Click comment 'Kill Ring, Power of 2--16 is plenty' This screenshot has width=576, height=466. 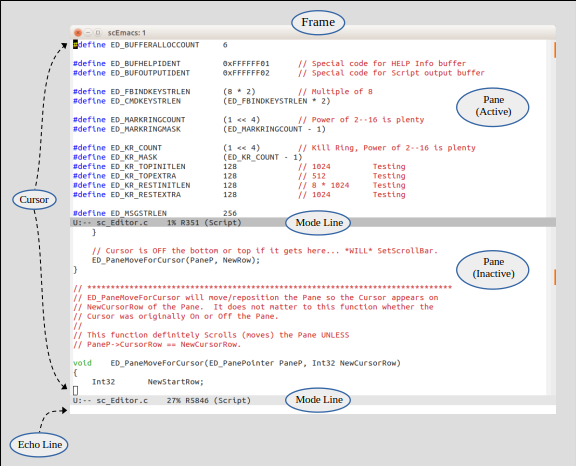(x=393, y=148)
